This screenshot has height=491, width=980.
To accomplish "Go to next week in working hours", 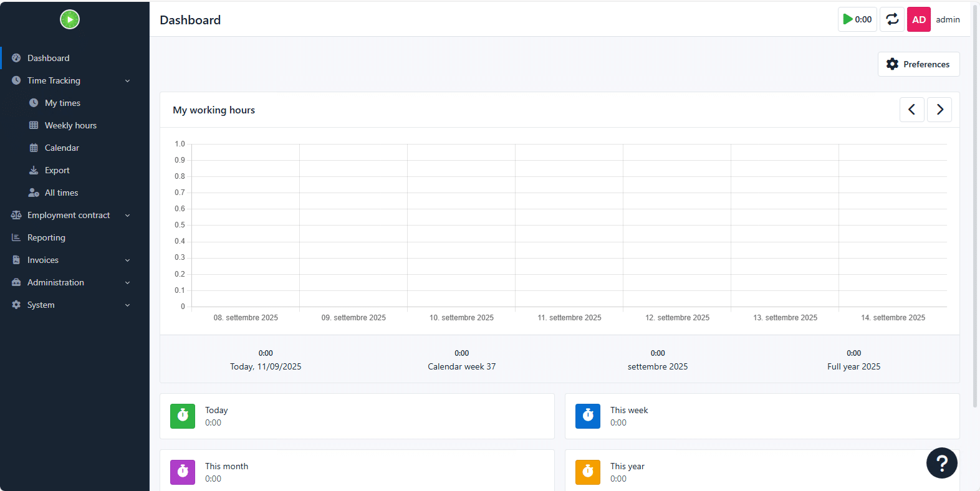I will [939, 110].
